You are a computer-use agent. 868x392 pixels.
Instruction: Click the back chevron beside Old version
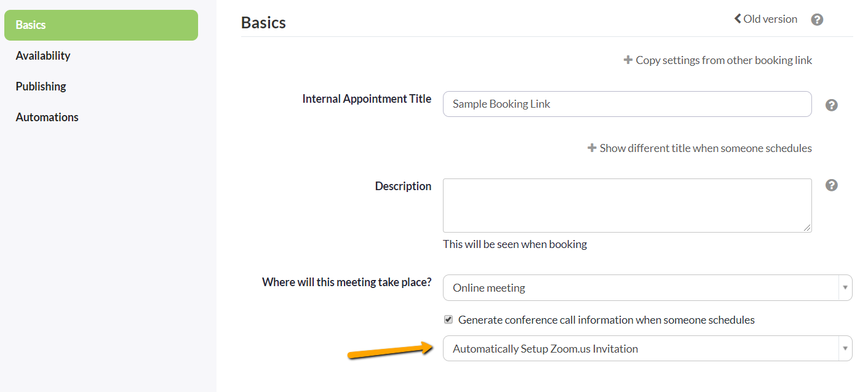pyautogui.click(x=738, y=19)
